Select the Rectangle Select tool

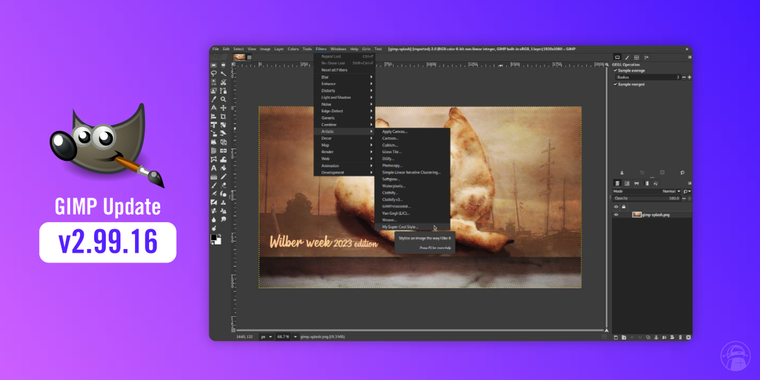(214, 65)
